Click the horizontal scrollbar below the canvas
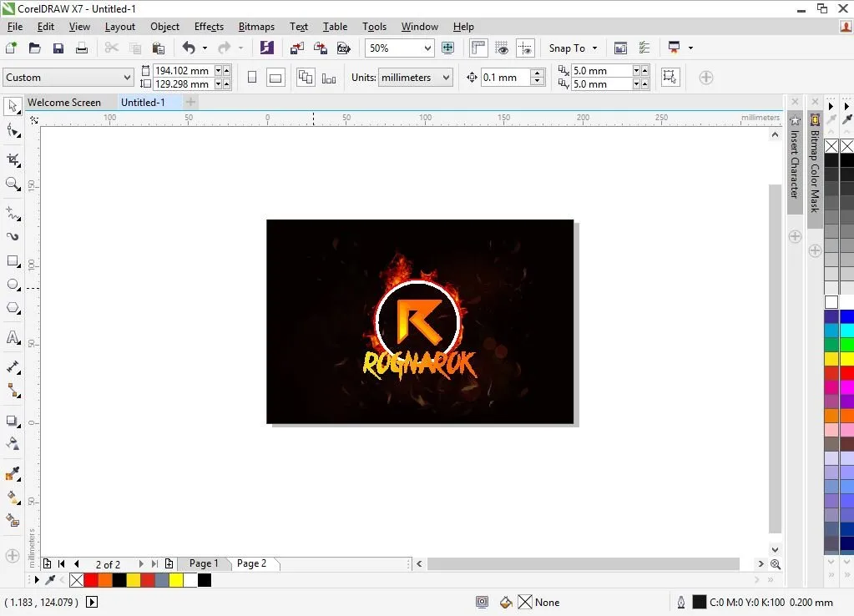Image resolution: width=854 pixels, height=616 pixels. (x=584, y=563)
